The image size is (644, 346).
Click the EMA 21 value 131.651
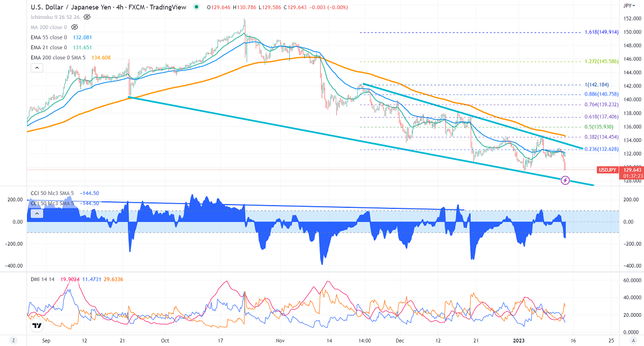tap(82, 48)
